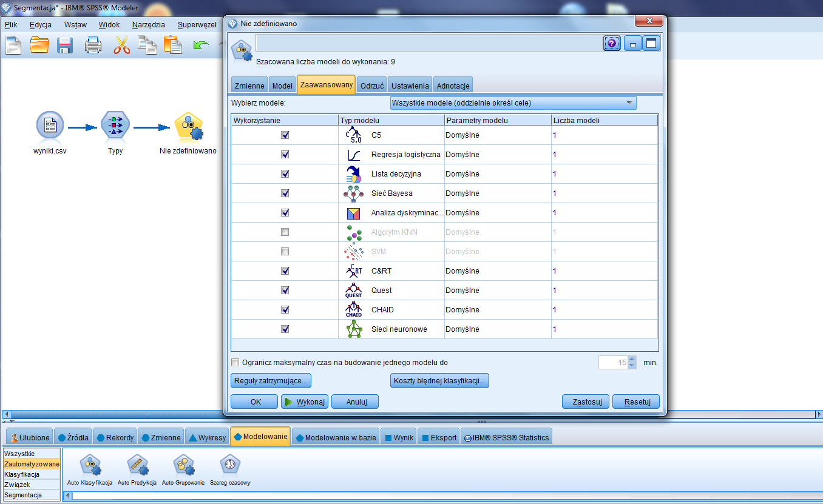Click the Auto Predykcja palette node
823x504 pixels.
tap(137, 466)
